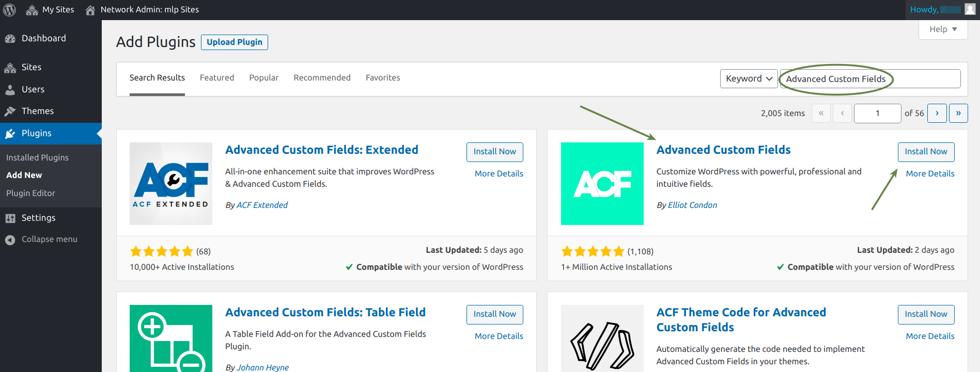
Task: Install Advanced Custom Fields: Extended plugin
Action: pyautogui.click(x=495, y=152)
